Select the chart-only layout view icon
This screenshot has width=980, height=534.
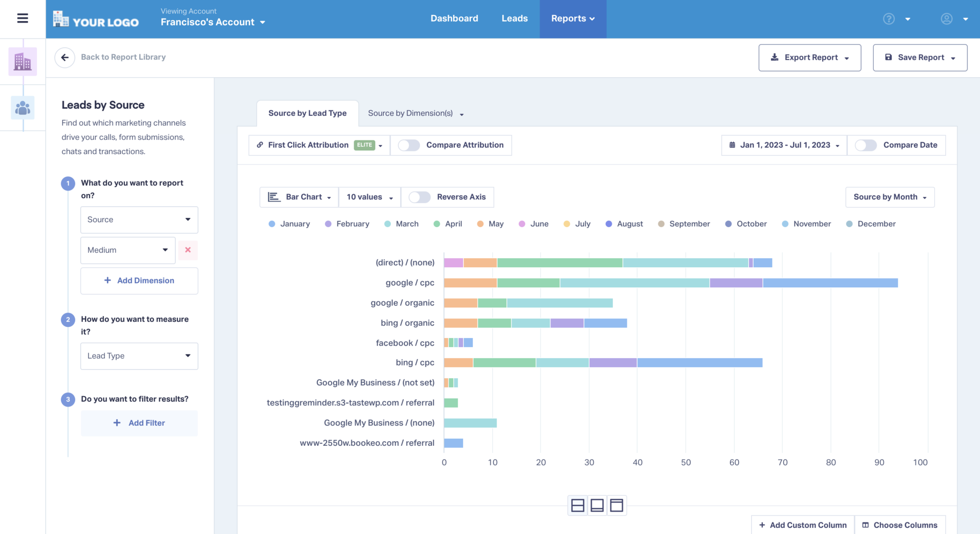[x=597, y=505]
